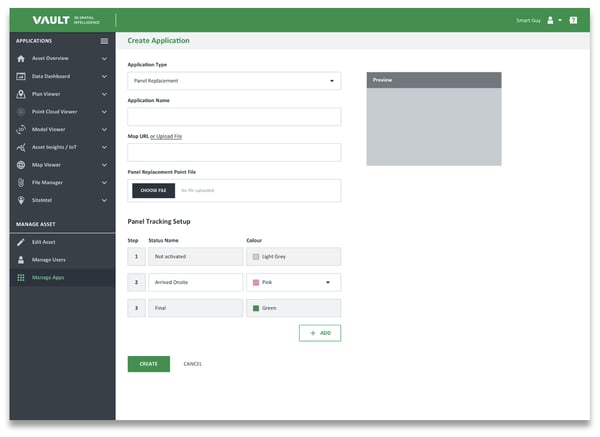
Task: Expand the SiteIntel chevron
Action: click(x=104, y=200)
